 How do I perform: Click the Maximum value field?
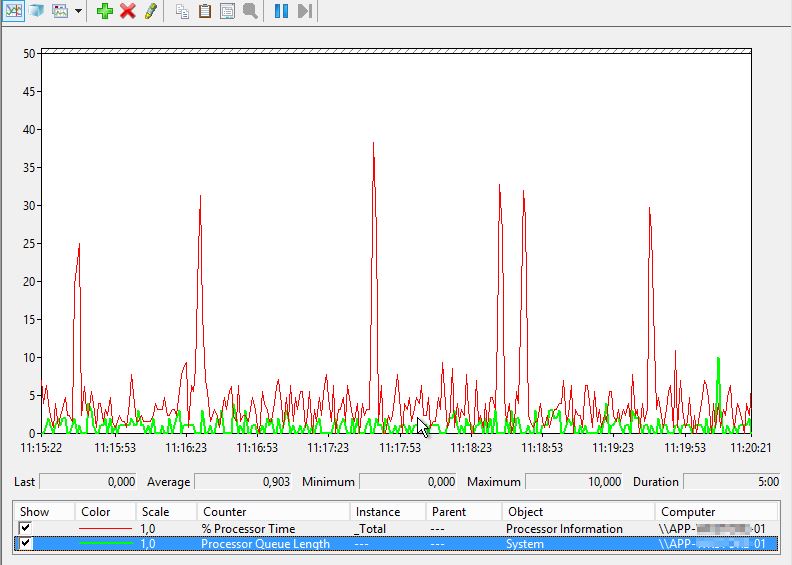pyautogui.click(x=573, y=482)
